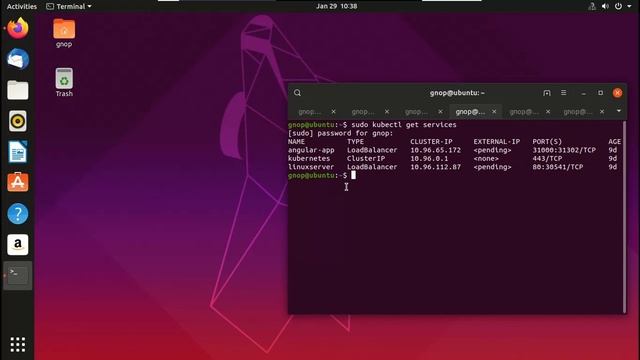This screenshot has height=360, width=640.
Task: Open the gnop home folder on desktop
Action: click(x=64, y=33)
